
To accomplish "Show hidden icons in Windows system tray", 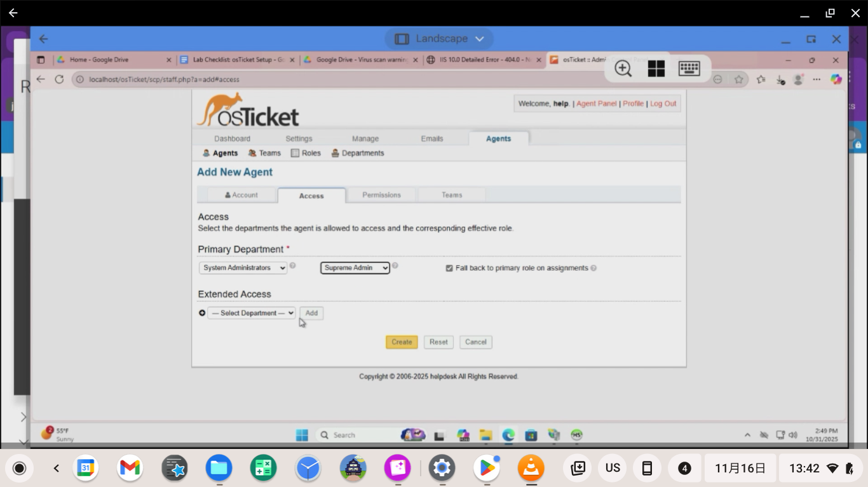I will click(747, 435).
